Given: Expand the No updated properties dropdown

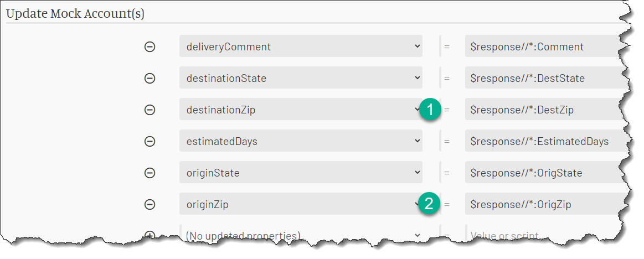Looking at the screenshot, I should (301, 234).
